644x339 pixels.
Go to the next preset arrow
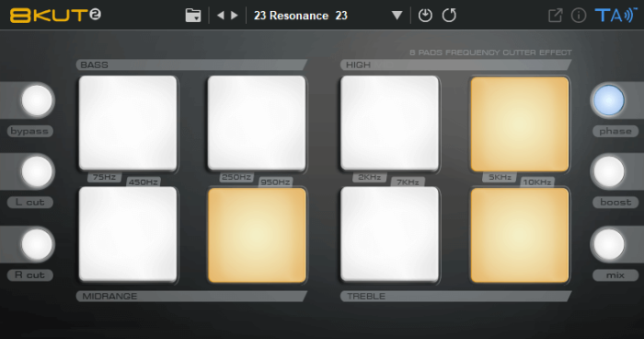tap(235, 16)
